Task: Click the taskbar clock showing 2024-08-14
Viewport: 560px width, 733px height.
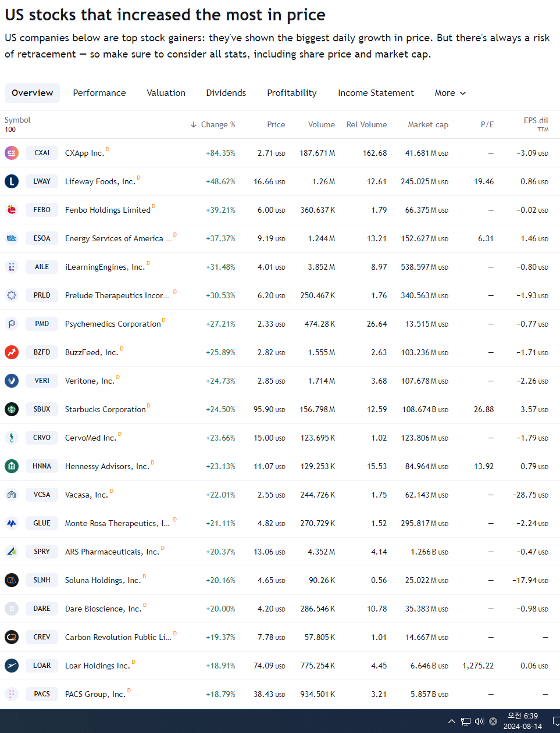Action: 523,721
